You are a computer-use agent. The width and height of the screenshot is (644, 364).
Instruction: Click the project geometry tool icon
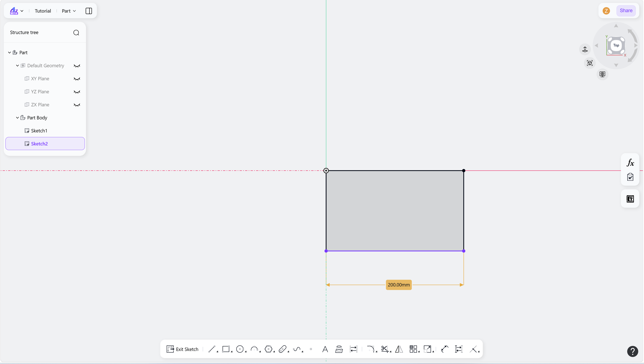click(339, 349)
